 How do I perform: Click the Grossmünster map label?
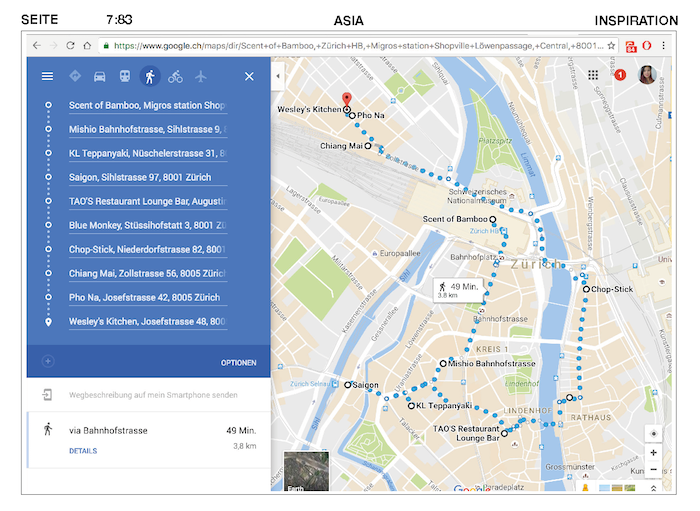(570, 467)
